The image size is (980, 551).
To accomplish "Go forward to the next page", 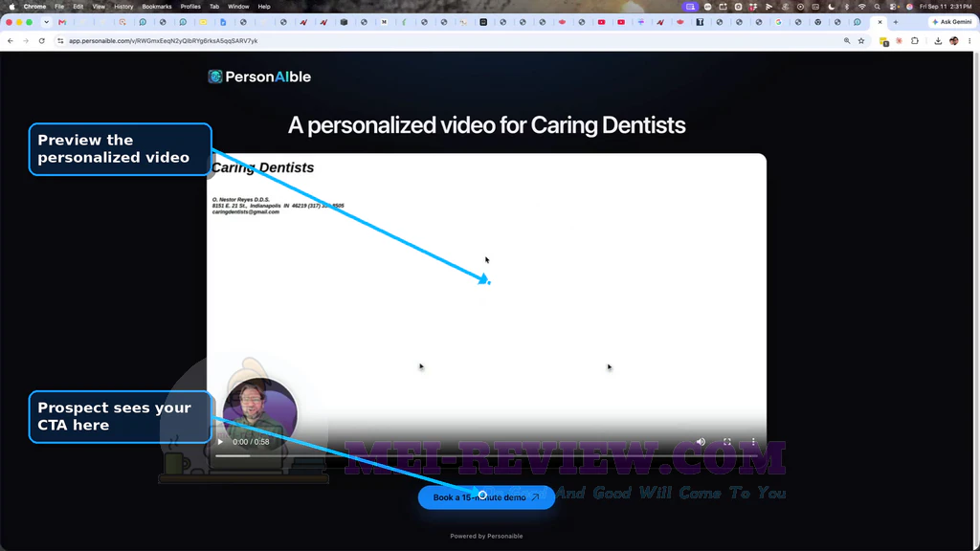I will (x=26, y=40).
